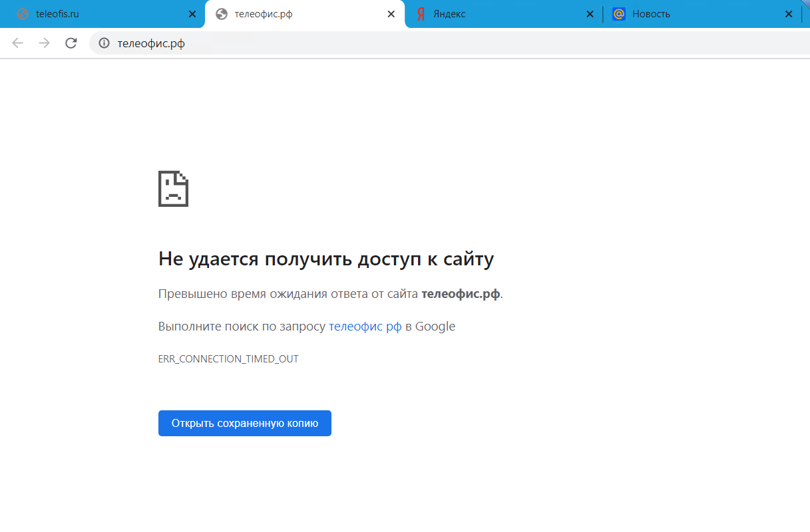Click the globe favicon of телеофис.рф tab
This screenshot has height=532, width=810.
222,14
